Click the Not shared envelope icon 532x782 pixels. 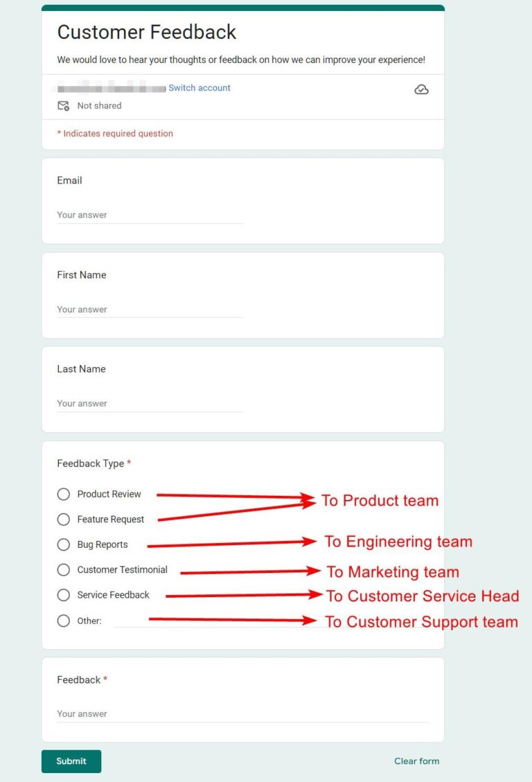(x=63, y=106)
